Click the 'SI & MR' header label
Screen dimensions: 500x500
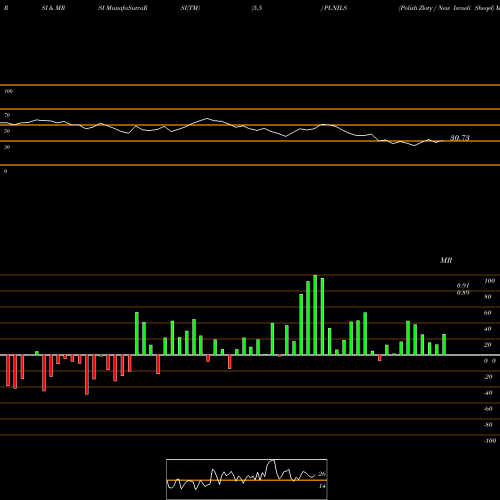53,8
